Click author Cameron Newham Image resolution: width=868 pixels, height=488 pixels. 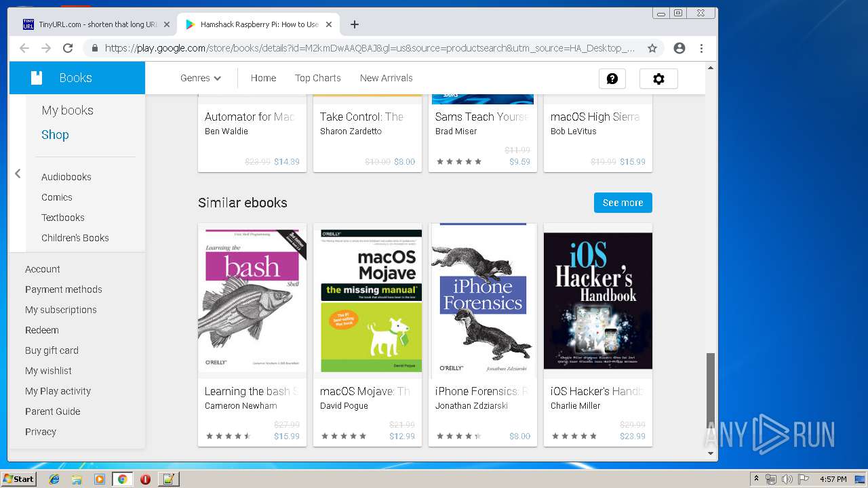[x=241, y=406]
